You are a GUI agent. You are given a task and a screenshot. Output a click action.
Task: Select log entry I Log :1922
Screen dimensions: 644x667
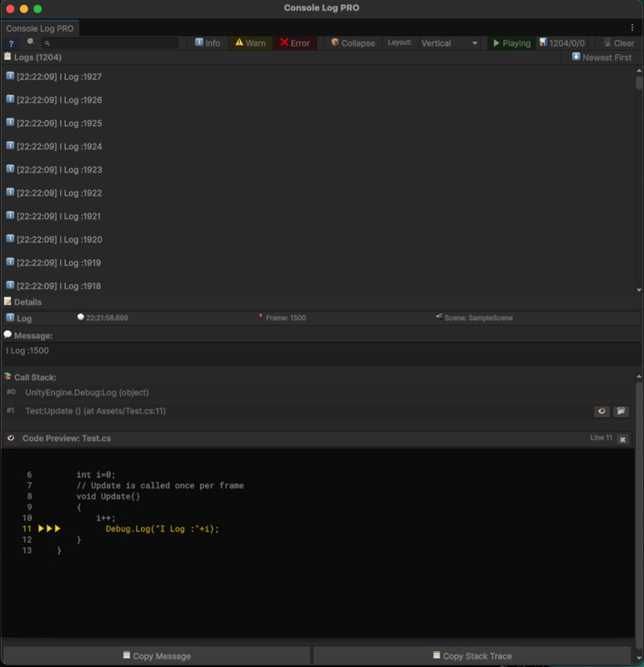point(318,193)
